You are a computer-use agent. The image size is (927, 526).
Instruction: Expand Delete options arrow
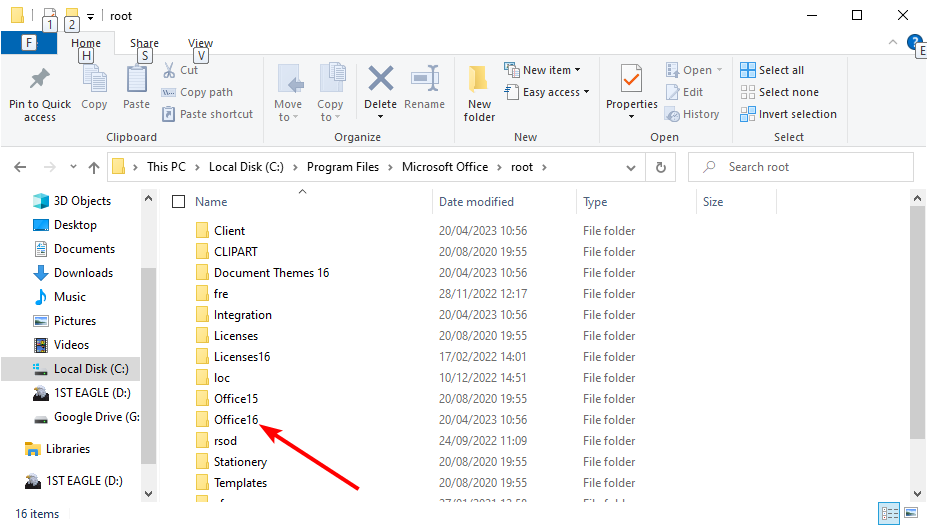(x=380, y=117)
